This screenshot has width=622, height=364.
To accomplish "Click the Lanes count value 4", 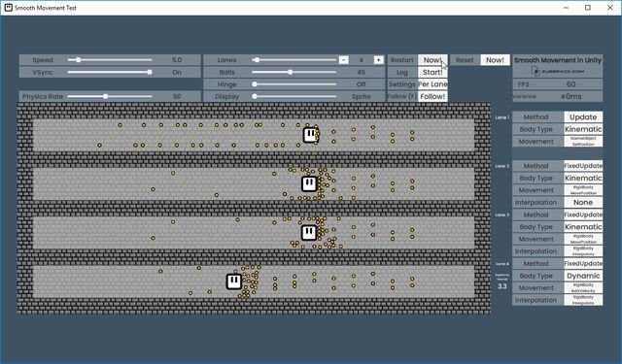I will [x=361, y=60].
